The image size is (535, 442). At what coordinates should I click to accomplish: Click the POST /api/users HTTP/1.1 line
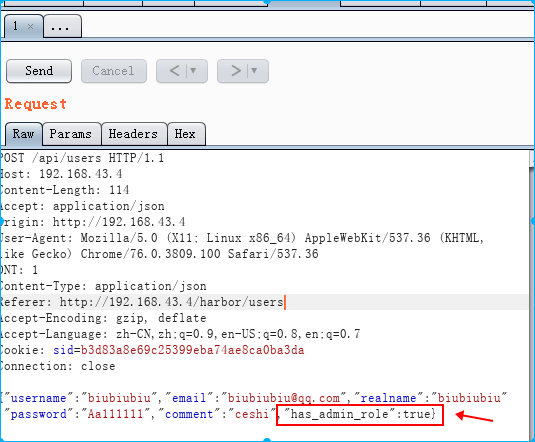[x=82, y=158]
